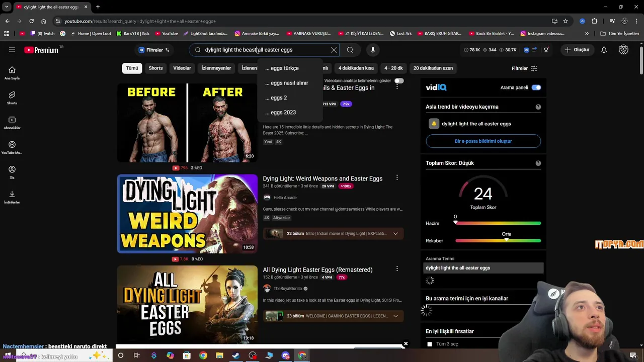Open the Filtreler search filters panel
The image size is (644, 362).
coord(524,68)
